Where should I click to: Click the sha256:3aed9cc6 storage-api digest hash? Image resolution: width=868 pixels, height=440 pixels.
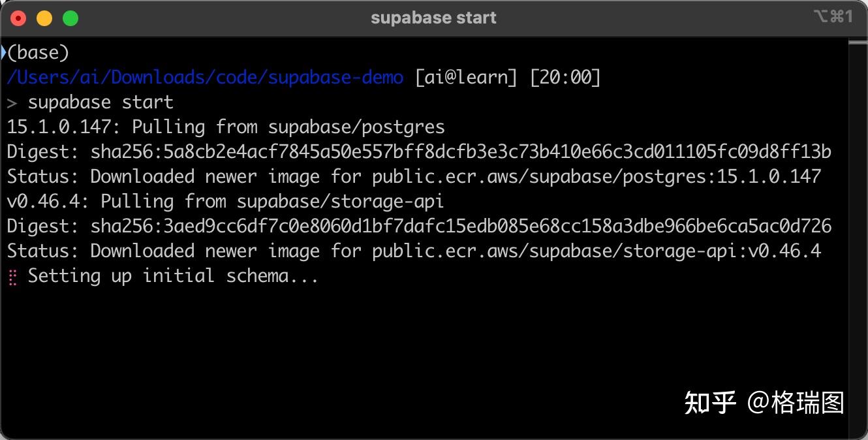[x=461, y=227]
